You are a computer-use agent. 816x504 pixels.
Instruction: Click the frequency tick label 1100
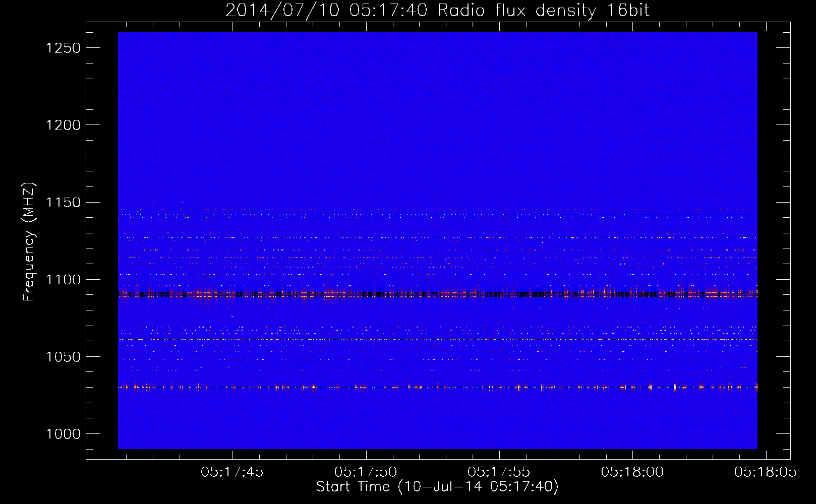63,280
